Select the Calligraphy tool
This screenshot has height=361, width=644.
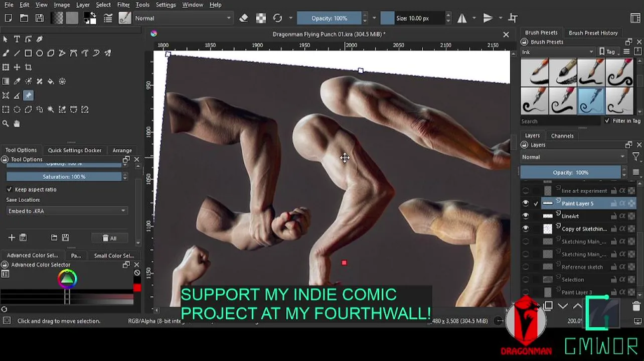point(40,39)
